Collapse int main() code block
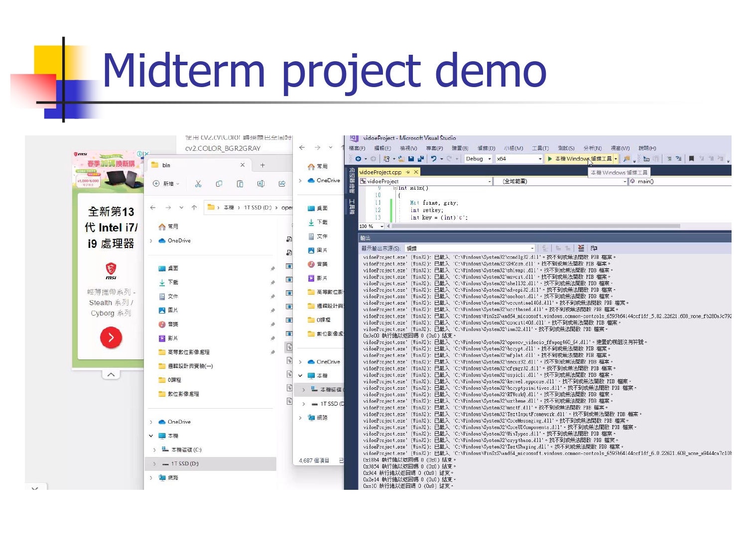 395,188
